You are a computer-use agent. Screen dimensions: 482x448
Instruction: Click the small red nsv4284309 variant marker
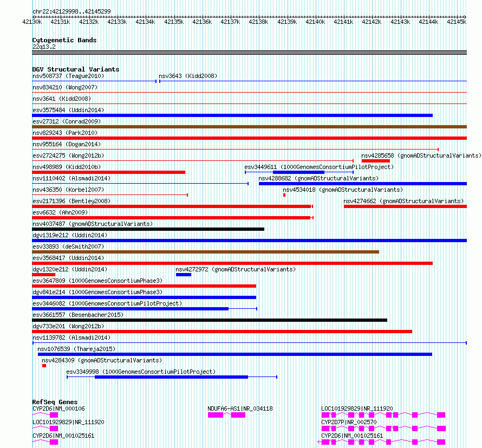click(44, 366)
